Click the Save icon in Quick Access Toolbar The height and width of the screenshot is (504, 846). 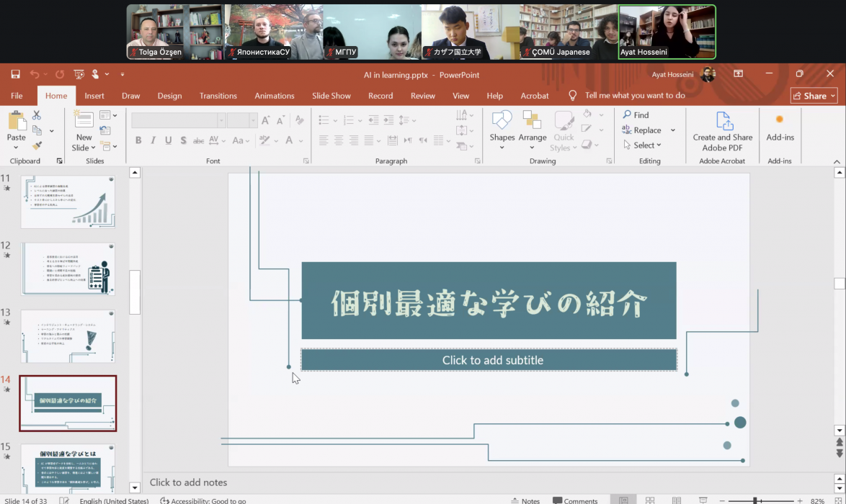15,74
